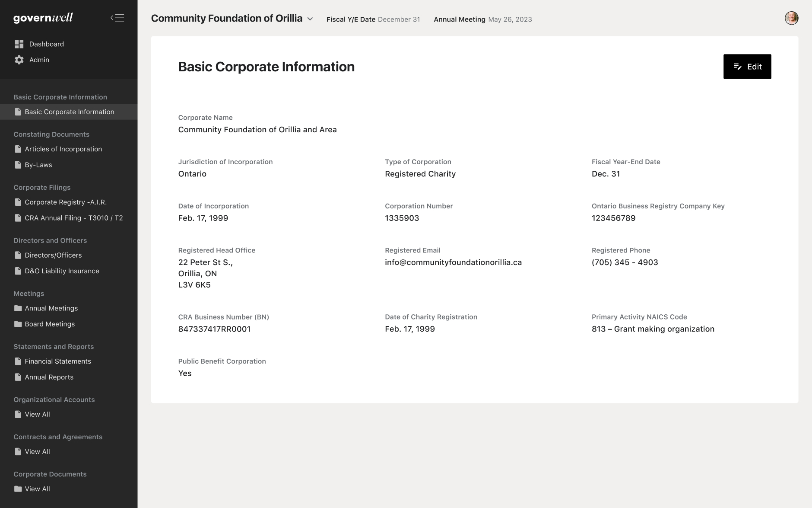Click the Corporate Documents folder icon
812x508 pixels.
pos(18,489)
